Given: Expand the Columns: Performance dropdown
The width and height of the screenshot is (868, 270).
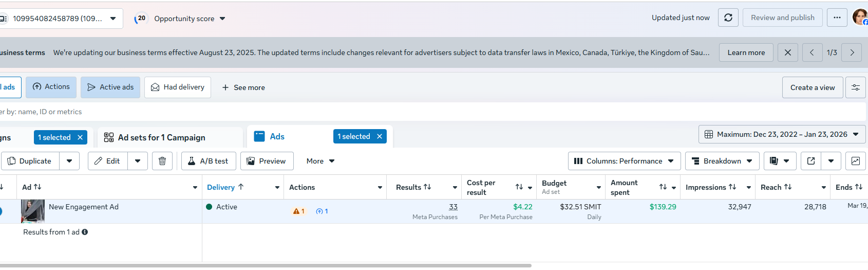Looking at the screenshot, I should click(x=624, y=161).
